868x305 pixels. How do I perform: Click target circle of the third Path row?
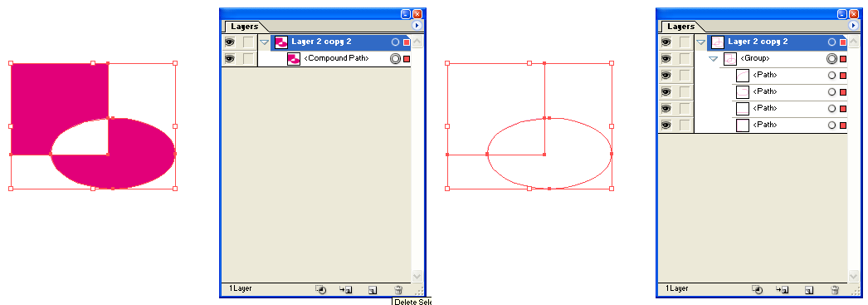coord(831,109)
